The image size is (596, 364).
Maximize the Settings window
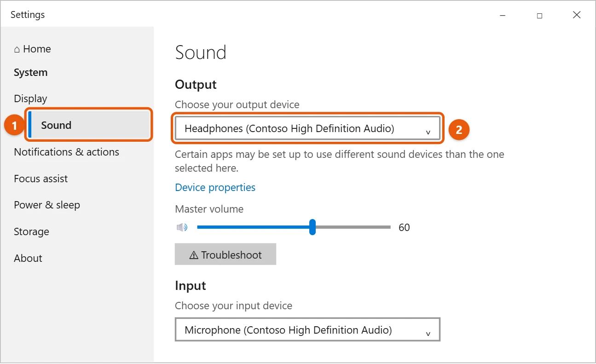pyautogui.click(x=539, y=15)
